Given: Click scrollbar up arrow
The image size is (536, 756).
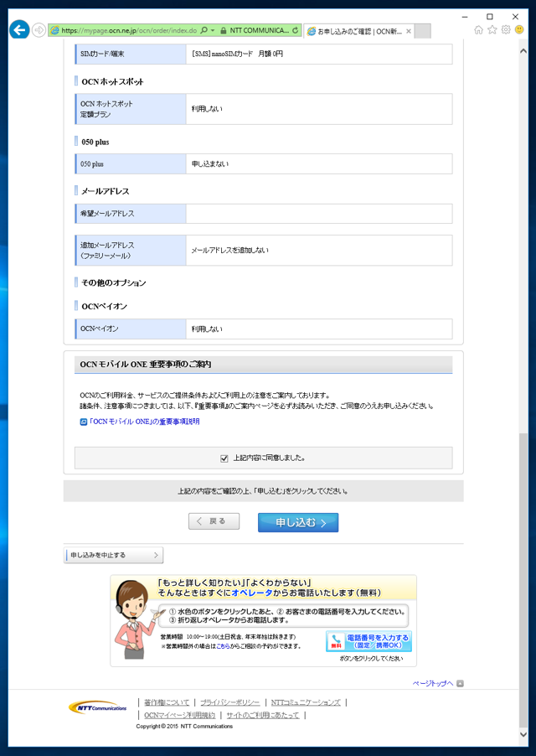Looking at the screenshot, I should point(523,50).
